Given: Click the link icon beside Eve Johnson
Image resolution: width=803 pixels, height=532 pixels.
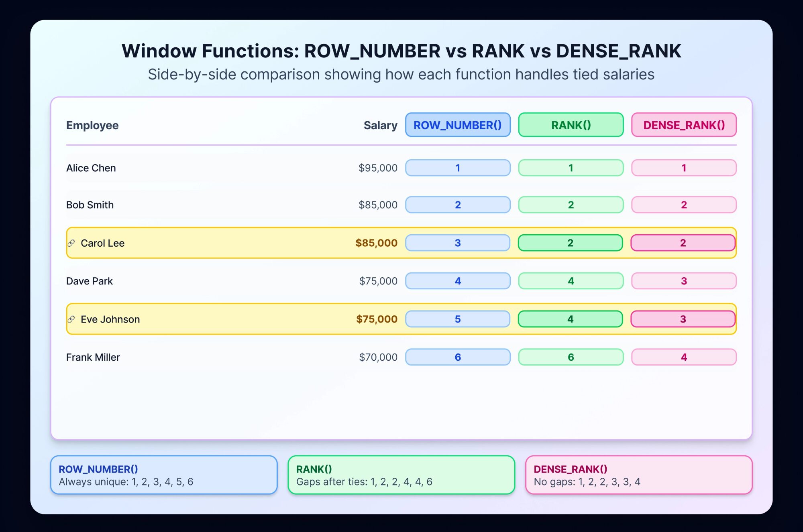Looking at the screenshot, I should click(71, 319).
